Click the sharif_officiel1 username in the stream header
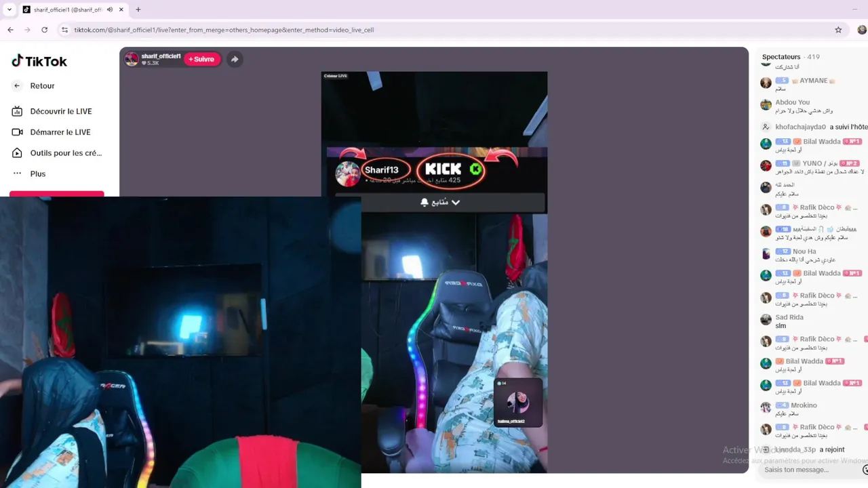Viewport: 868px width, 488px height. click(x=161, y=56)
